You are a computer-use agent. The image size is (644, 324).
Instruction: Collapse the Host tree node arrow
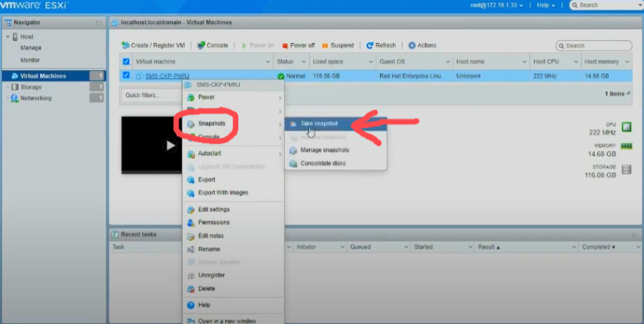7,36
